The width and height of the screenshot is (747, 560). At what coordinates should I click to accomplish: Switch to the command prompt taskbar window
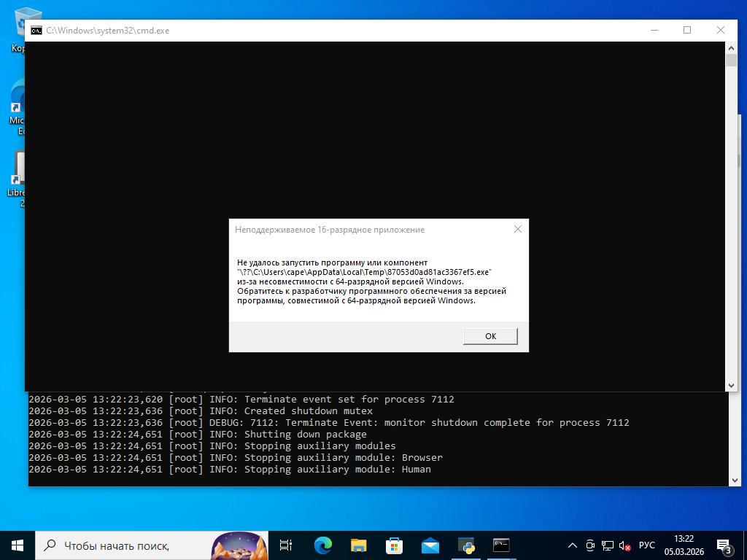(501, 545)
